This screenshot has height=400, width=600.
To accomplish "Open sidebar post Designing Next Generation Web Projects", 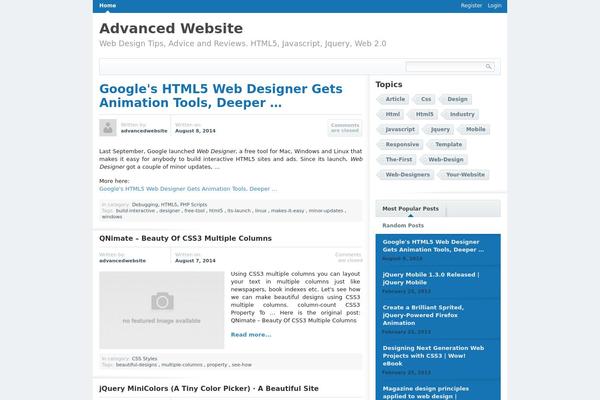I will (x=433, y=356).
